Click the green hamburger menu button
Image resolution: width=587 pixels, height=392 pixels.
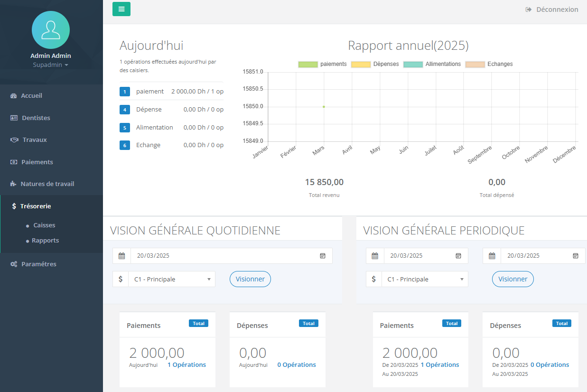tap(121, 9)
